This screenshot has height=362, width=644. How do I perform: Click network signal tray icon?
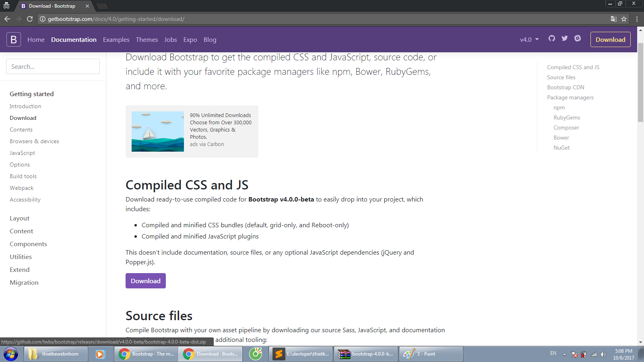pyautogui.click(x=594, y=354)
